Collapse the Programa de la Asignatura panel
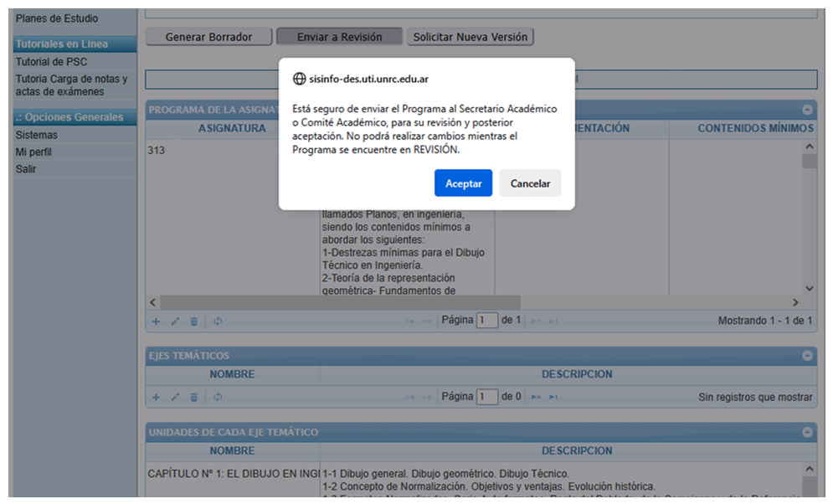Screen dimensions: 833x504 pyautogui.click(x=807, y=110)
